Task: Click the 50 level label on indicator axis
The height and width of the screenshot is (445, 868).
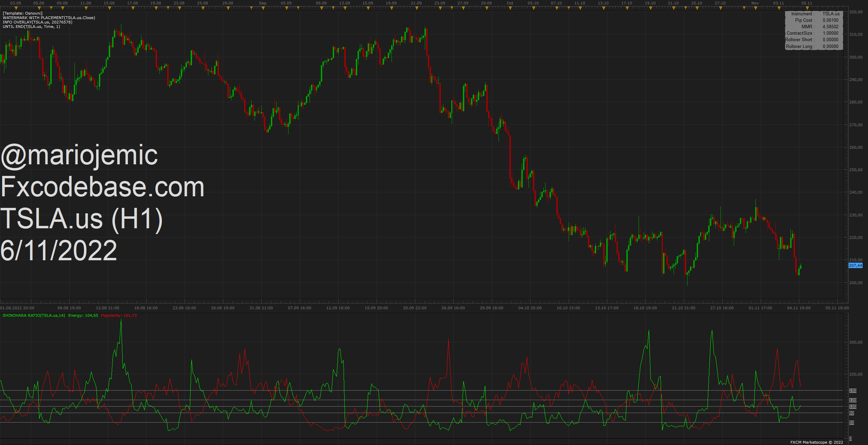Action: (852, 423)
